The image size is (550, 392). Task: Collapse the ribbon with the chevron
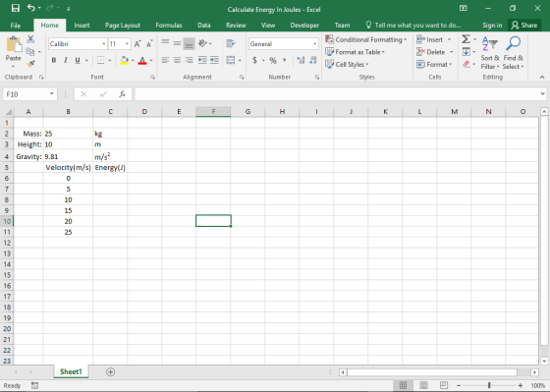tap(542, 77)
